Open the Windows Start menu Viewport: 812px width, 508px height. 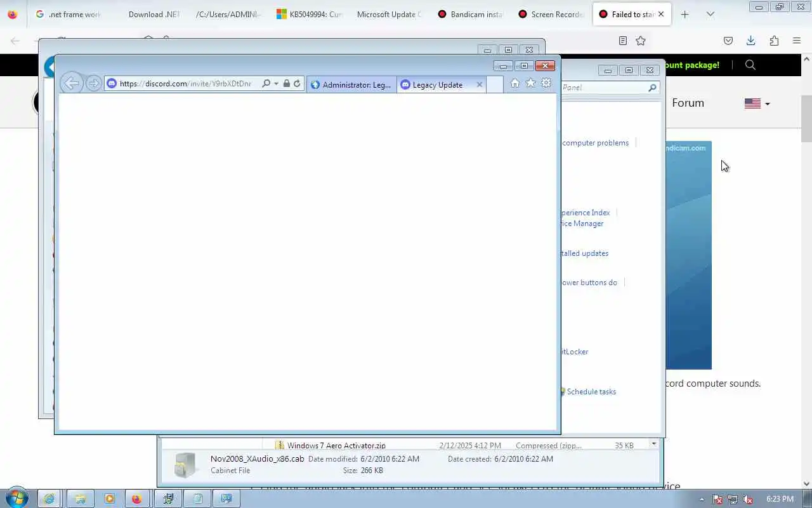(17, 498)
